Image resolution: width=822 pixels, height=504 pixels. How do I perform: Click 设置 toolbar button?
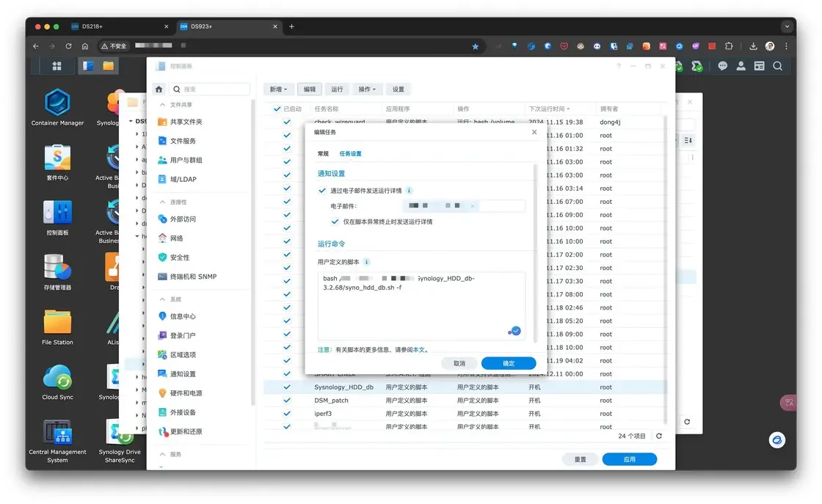point(399,89)
